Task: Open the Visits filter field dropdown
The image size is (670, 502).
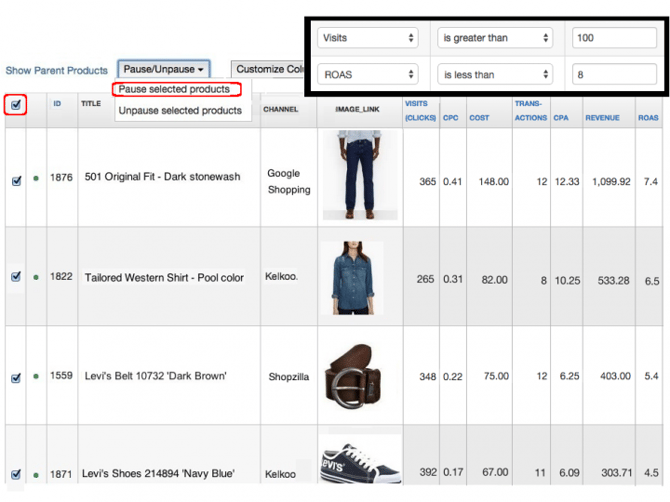Action: pyautogui.click(x=367, y=38)
